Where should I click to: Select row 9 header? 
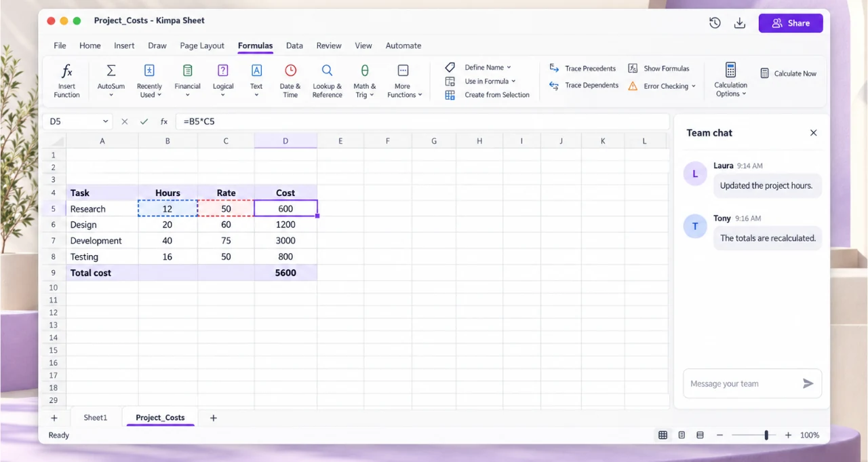pyautogui.click(x=54, y=273)
